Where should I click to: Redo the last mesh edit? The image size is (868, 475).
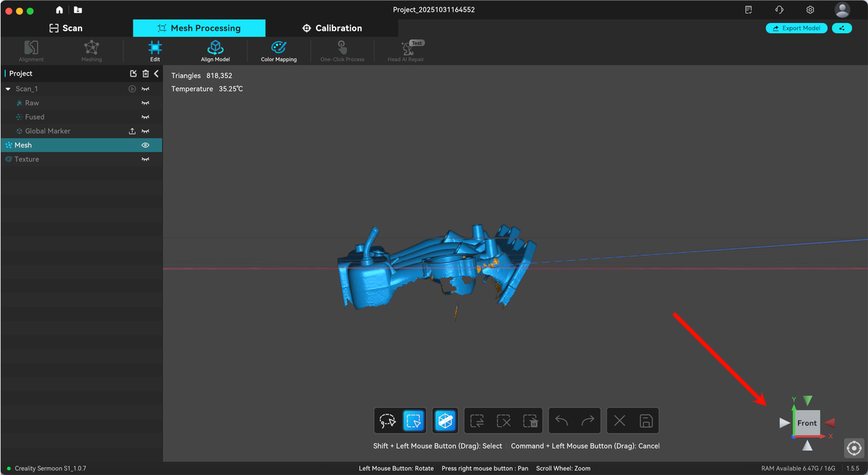point(588,420)
